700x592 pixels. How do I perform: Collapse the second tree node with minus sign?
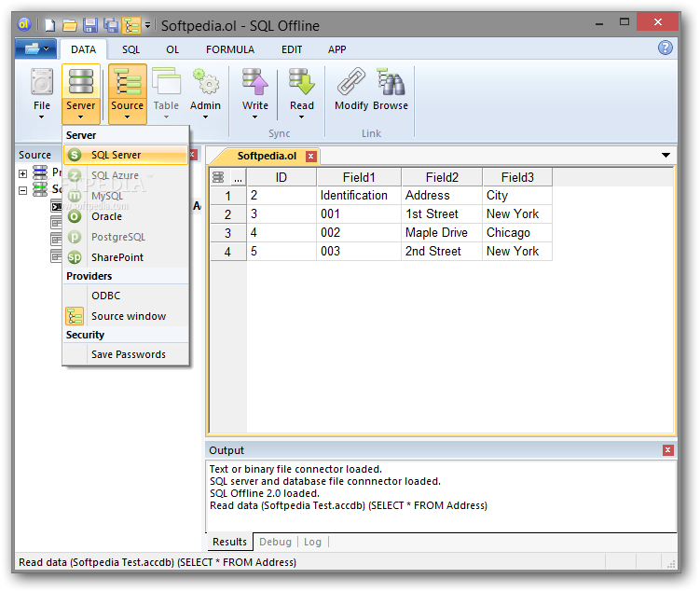22,190
